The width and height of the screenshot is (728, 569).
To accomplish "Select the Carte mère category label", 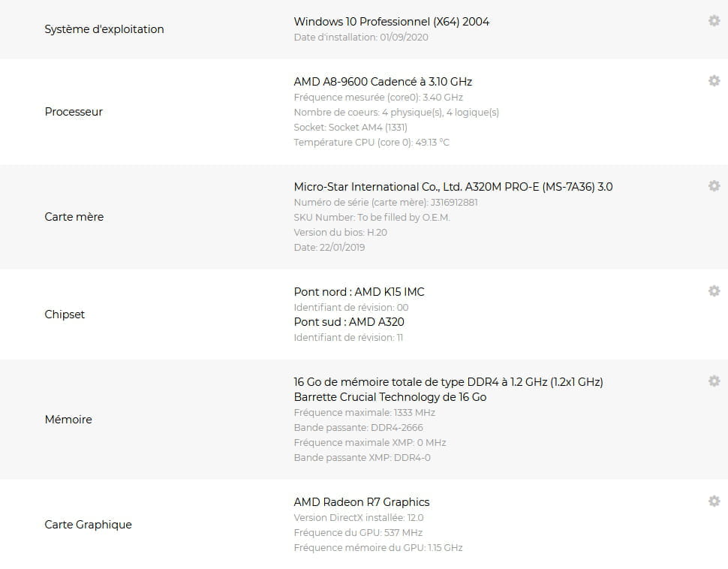I will pyautogui.click(x=74, y=216).
